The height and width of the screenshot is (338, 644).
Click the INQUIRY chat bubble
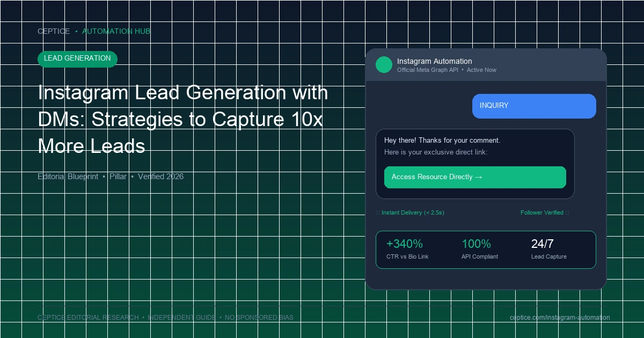534,106
